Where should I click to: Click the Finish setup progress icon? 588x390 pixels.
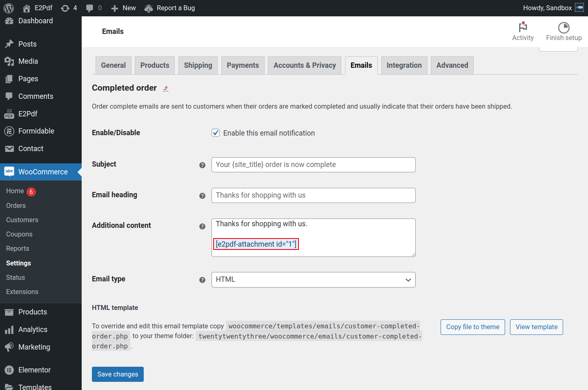click(x=563, y=27)
